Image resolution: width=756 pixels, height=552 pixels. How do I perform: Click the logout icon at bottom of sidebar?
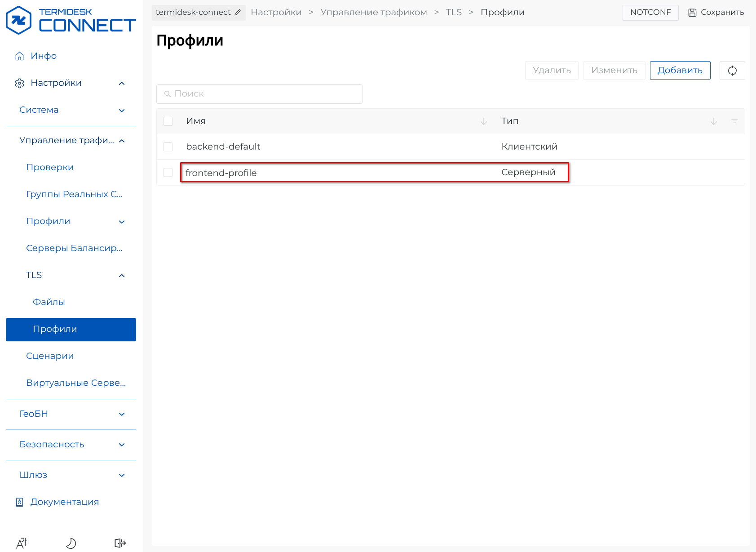(120, 543)
